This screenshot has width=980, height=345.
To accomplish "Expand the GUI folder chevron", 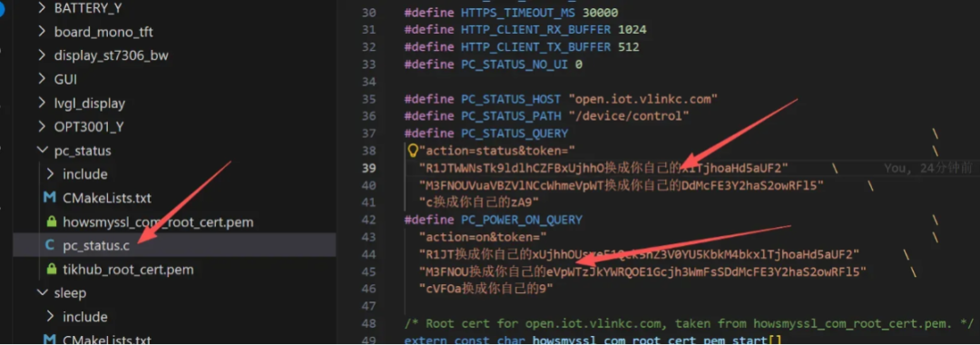I will pyautogui.click(x=42, y=79).
